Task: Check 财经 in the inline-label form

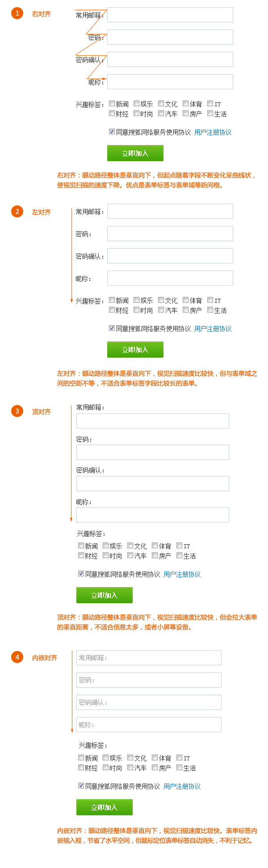Action: click(81, 768)
